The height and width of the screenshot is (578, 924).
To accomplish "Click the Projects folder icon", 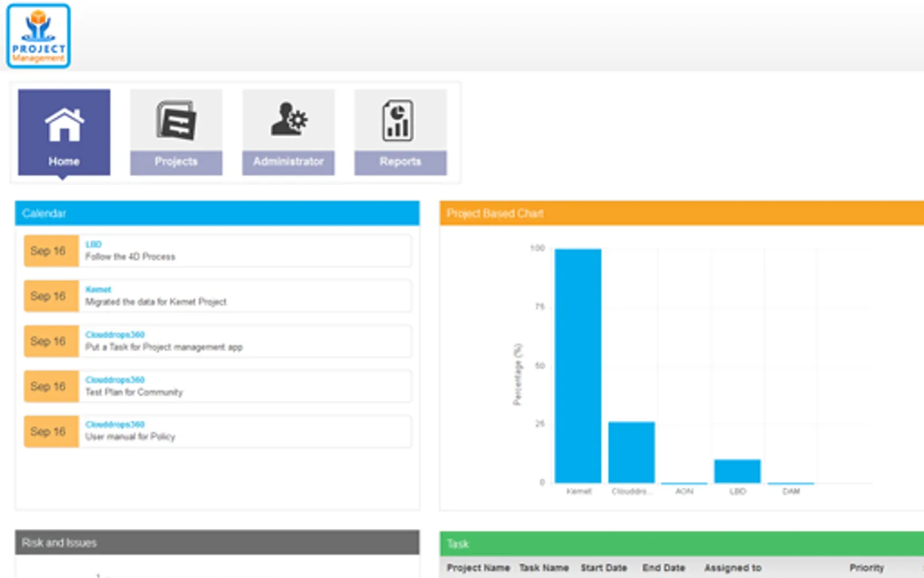I will coord(176,120).
